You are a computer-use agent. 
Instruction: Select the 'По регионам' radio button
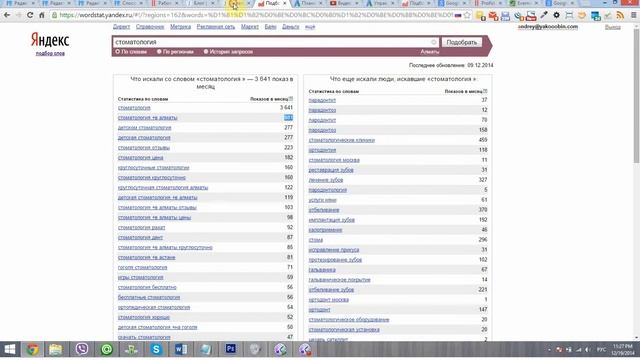click(159, 52)
